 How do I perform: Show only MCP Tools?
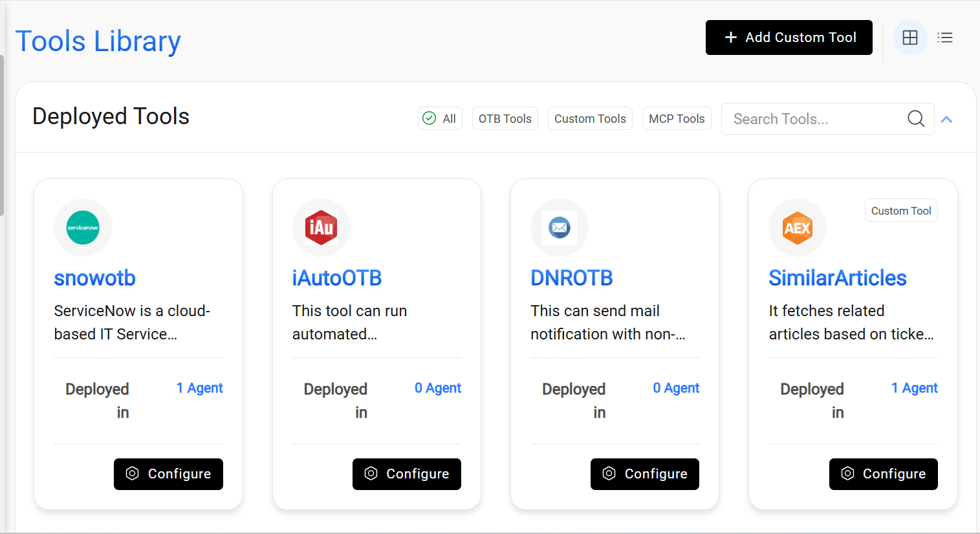pyautogui.click(x=677, y=118)
